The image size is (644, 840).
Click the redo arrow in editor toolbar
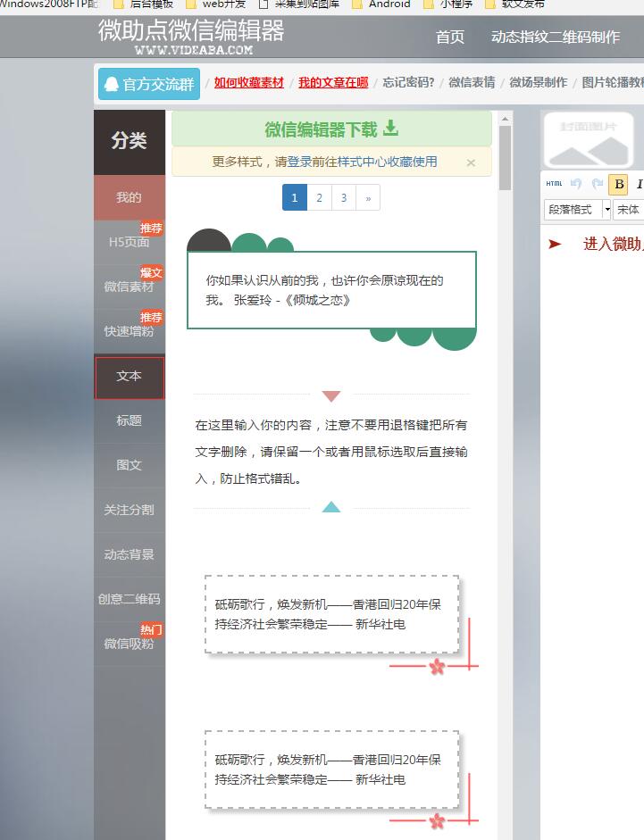[598, 184]
